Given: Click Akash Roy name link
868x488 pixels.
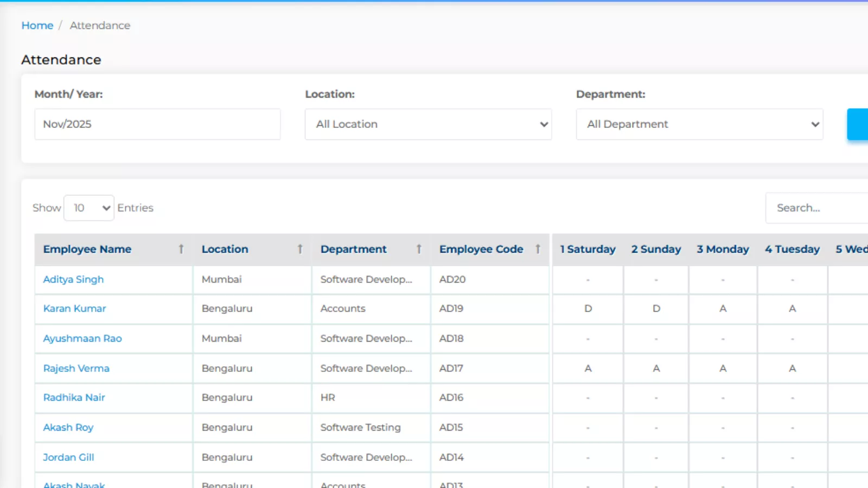Looking at the screenshot, I should 68,427.
